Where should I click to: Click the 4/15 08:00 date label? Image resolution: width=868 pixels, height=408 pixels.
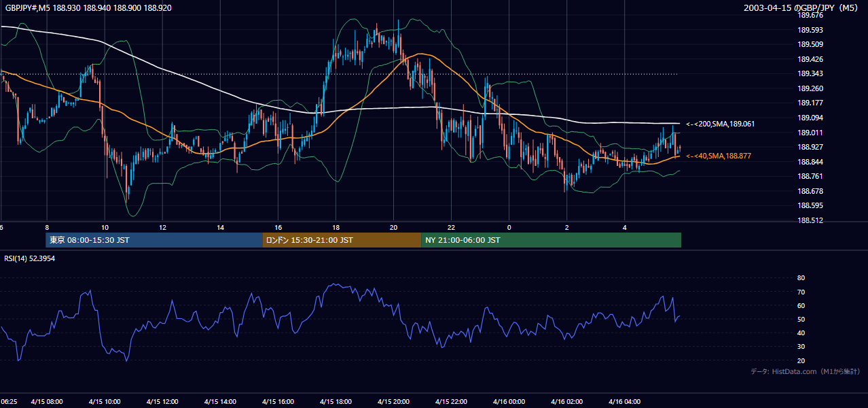46,402
